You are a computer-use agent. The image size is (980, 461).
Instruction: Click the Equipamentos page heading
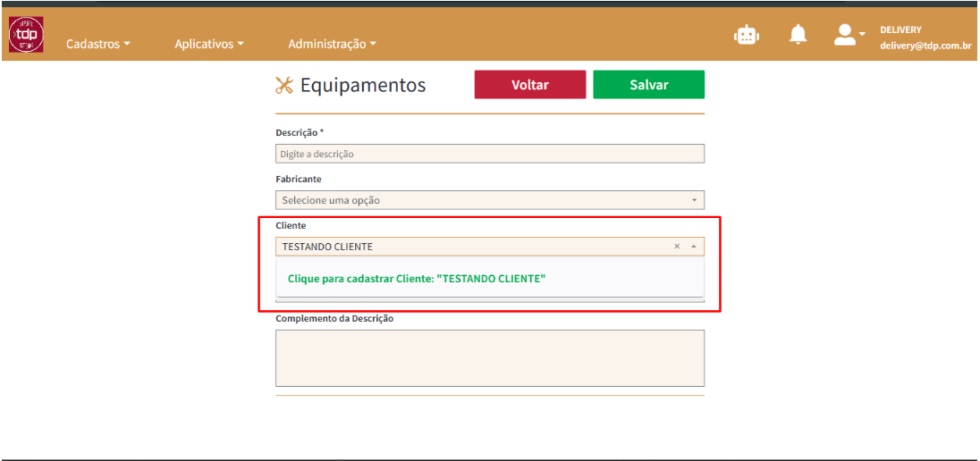(363, 85)
